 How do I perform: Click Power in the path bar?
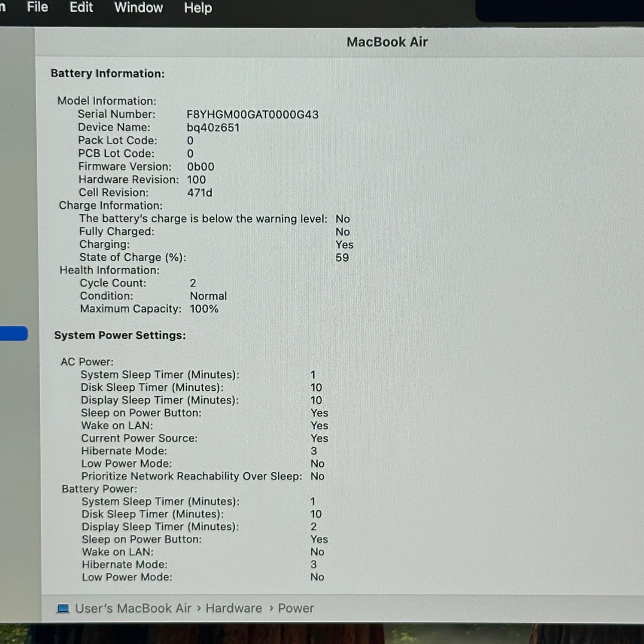pyautogui.click(x=296, y=608)
